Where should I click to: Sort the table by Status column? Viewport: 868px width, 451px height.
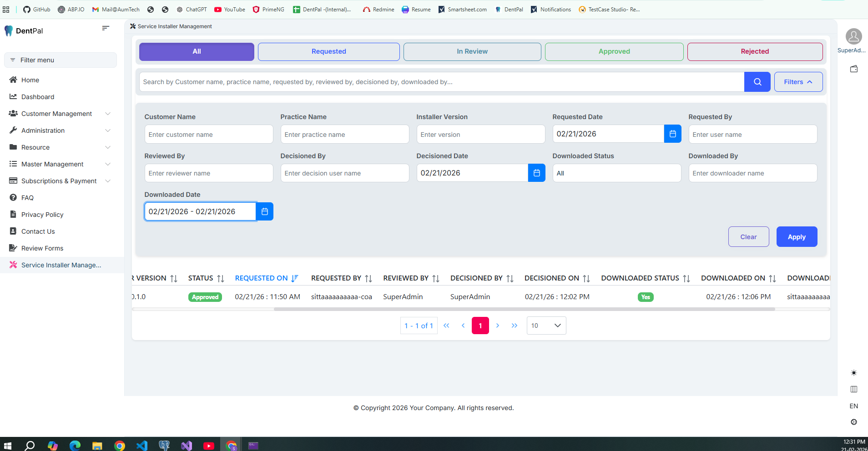tap(221, 278)
